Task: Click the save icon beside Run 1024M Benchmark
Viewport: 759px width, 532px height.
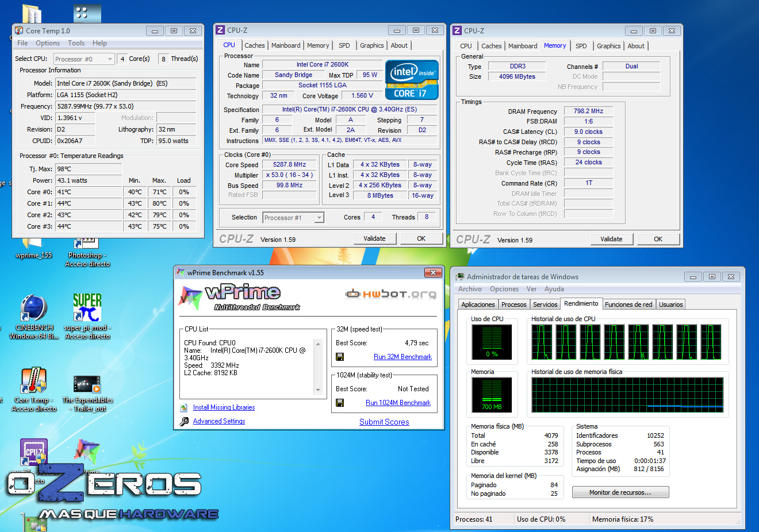Action: [340, 403]
